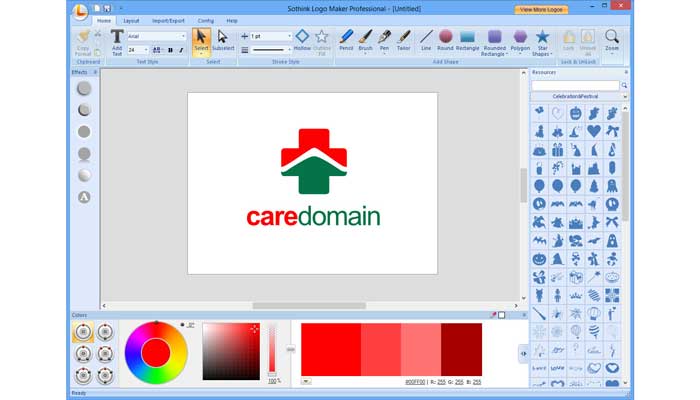The width and height of the screenshot is (700, 400).
Task: Switch to the Layout ribbon tab
Action: pos(131,20)
